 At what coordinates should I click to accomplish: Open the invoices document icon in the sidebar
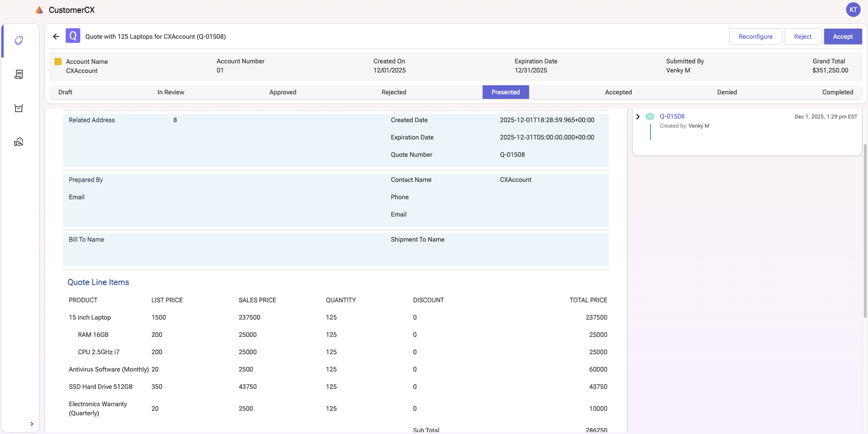point(19,74)
